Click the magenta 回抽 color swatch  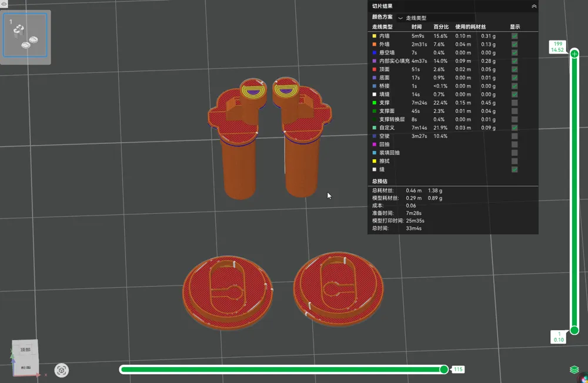pos(374,145)
